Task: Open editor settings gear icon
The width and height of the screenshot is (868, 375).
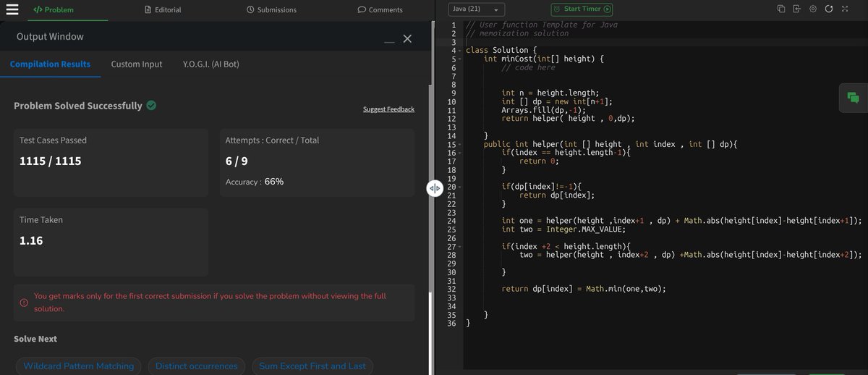Action: 813,9
